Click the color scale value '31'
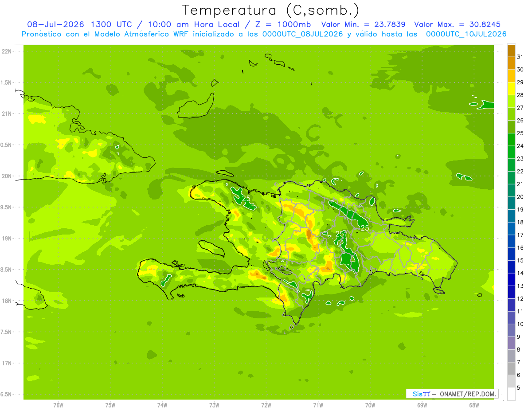Viewport: 532px width, 411px height. point(520,57)
